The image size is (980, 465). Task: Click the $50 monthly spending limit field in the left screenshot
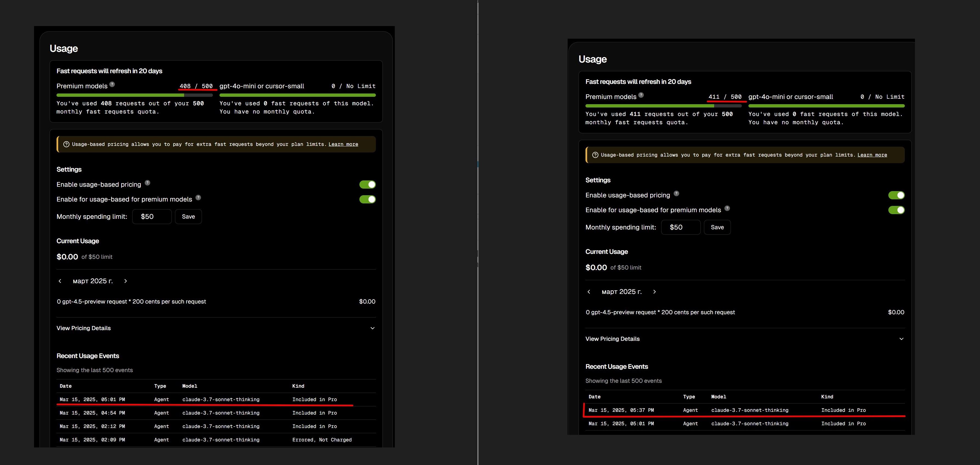tap(152, 217)
